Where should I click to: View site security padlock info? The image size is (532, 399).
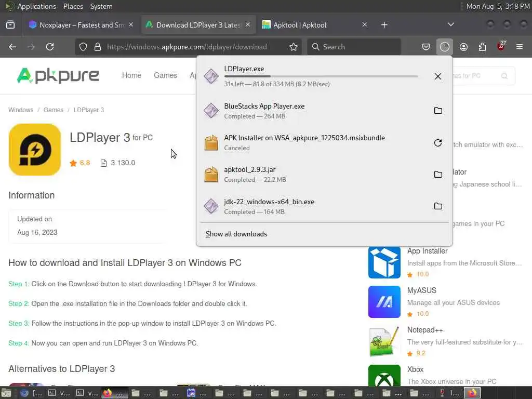tap(98, 47)
